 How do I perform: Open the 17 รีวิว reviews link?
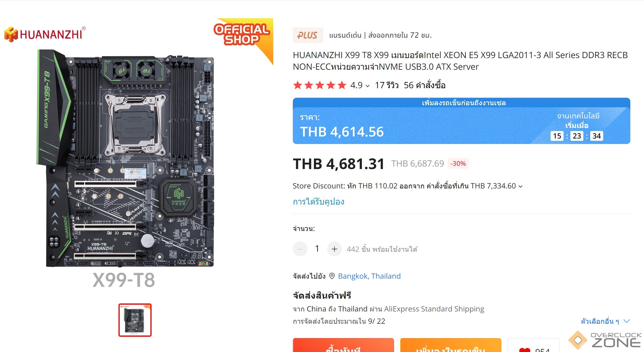pyautogui.click(x=387, y=85)
